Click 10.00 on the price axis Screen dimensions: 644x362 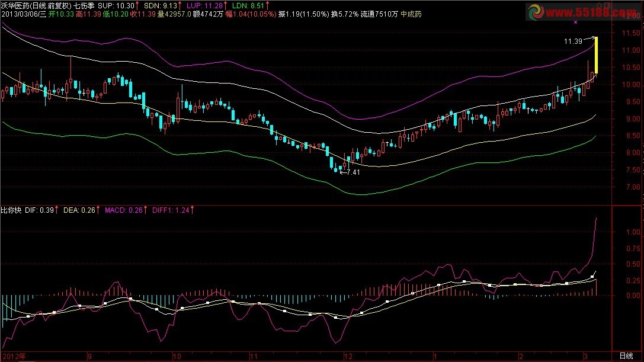631,85
